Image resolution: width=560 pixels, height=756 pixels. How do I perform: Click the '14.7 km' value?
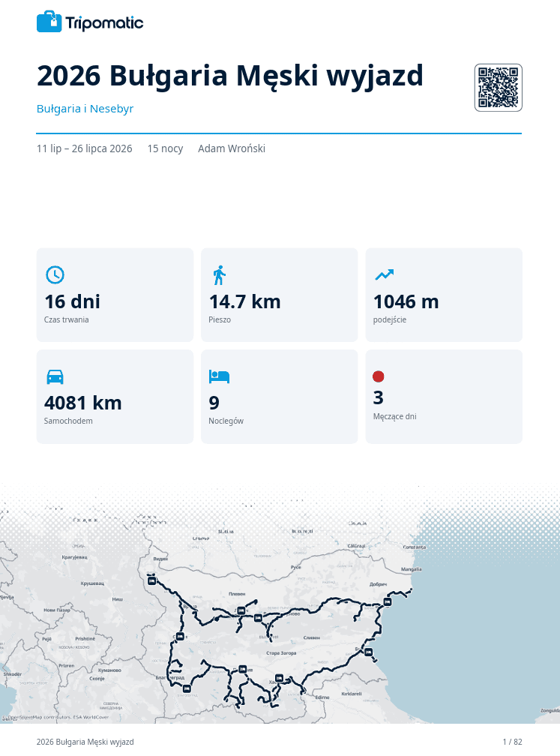pos(245,301)
